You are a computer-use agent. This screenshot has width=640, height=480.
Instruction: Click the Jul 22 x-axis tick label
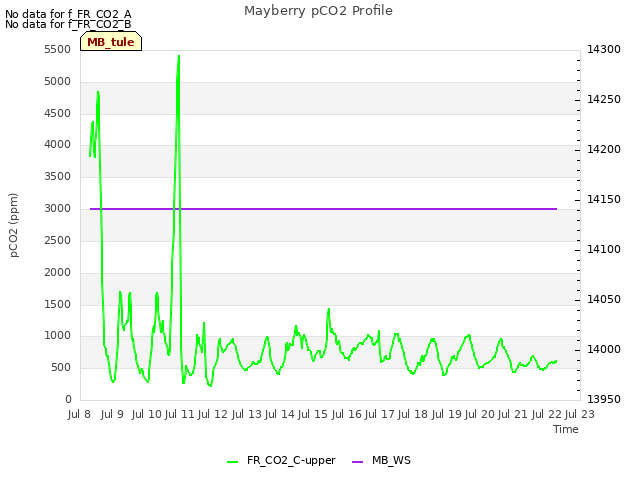(547, 415)
